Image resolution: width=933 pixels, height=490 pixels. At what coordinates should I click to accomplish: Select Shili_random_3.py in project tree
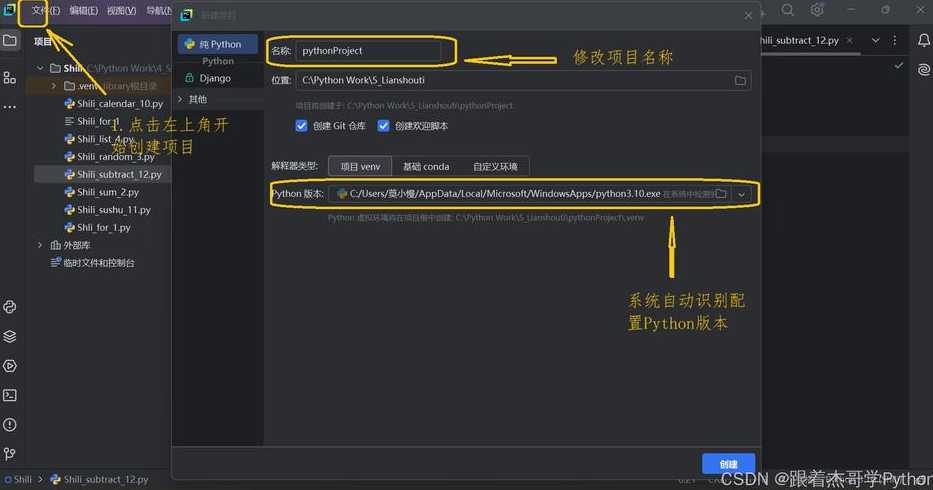click(x=109, y=157)
